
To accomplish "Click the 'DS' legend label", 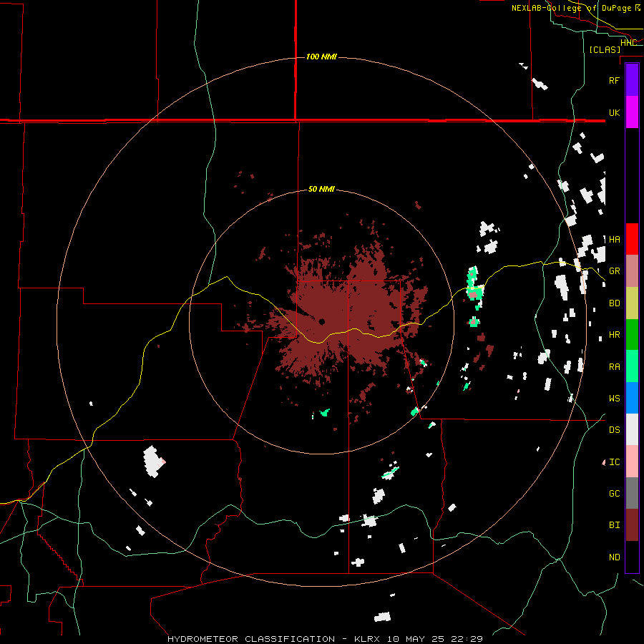I will coord(614,429).
